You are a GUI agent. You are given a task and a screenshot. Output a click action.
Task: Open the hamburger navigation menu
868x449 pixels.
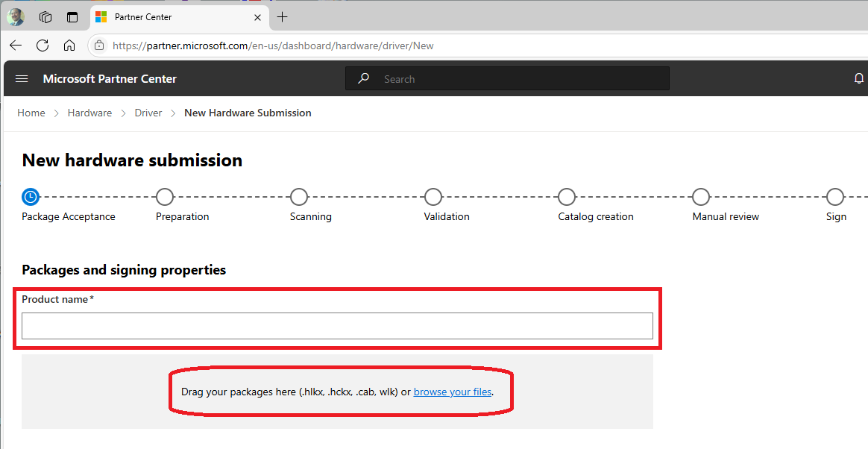point(22,79)
